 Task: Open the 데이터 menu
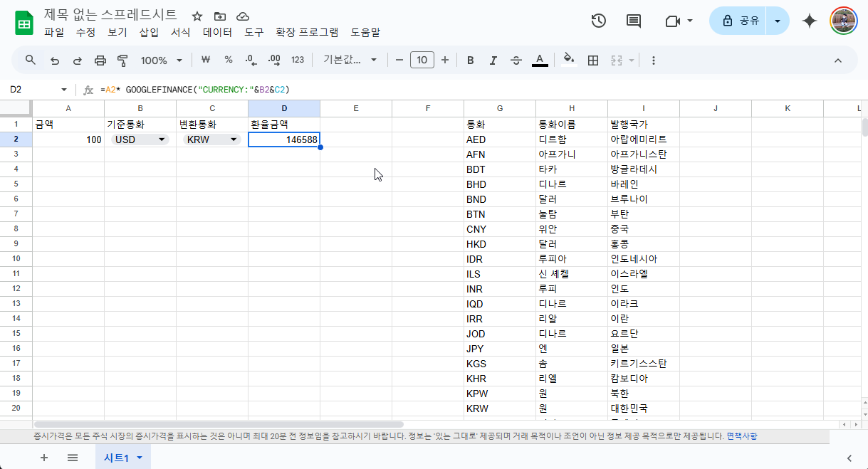pyautogui.click(x=217, y=32)
